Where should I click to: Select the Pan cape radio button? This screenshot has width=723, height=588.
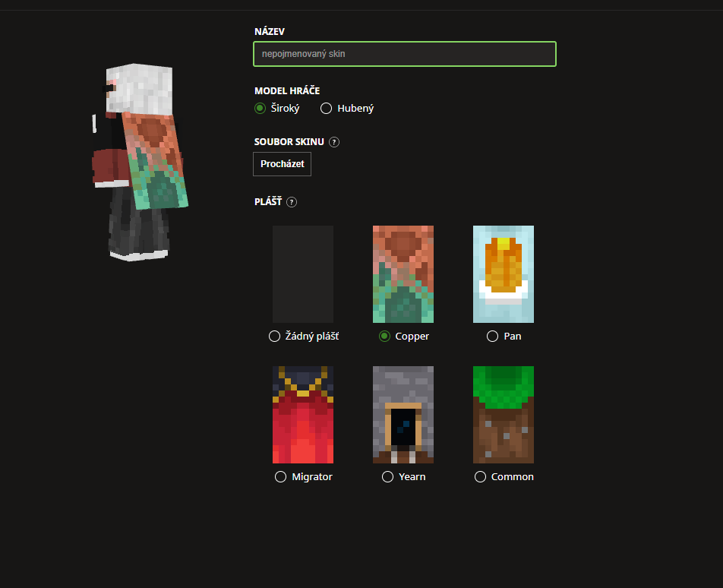click(x=492, y=337)
